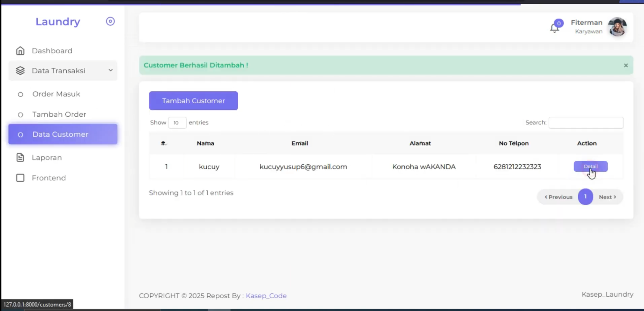The height and width of the screenshot is (311, 644).
Task: Open Order Masuk submenu item
Action: 63,94
